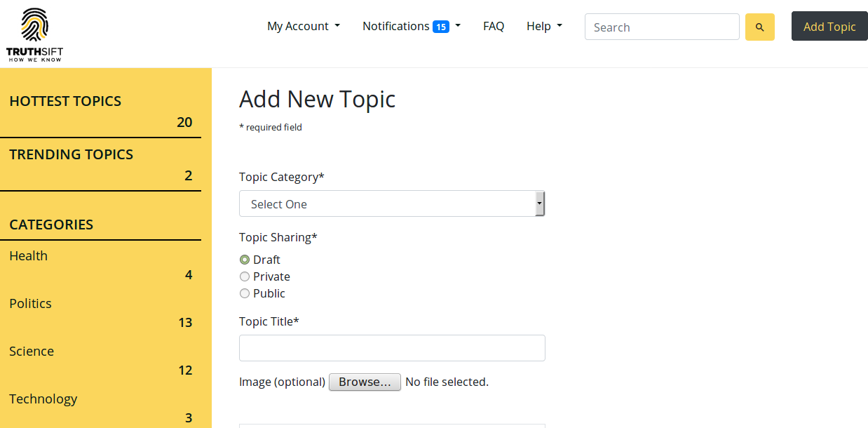
Task: Browse the Politics category
Action: (x=31, y=304)
